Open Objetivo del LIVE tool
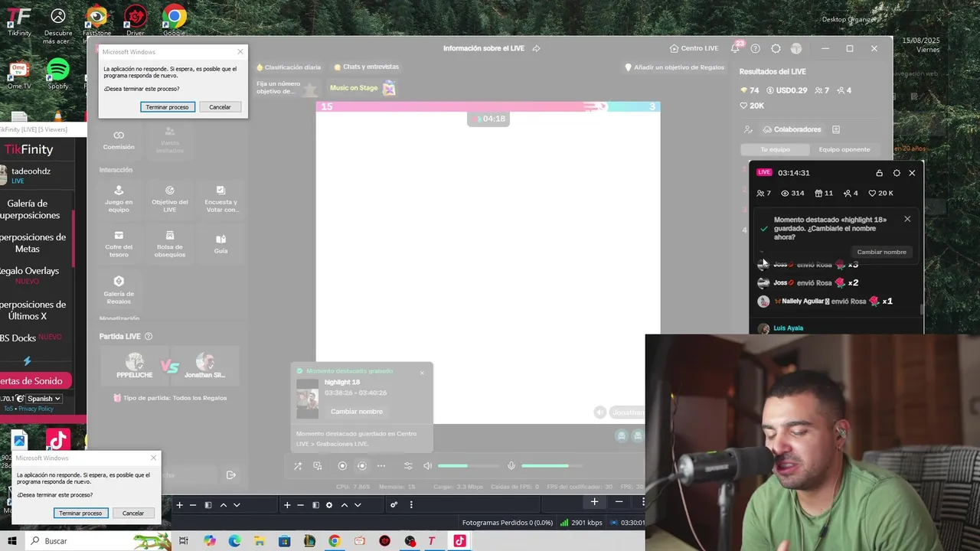Viewport: 980px width, 551px height. 170,198
